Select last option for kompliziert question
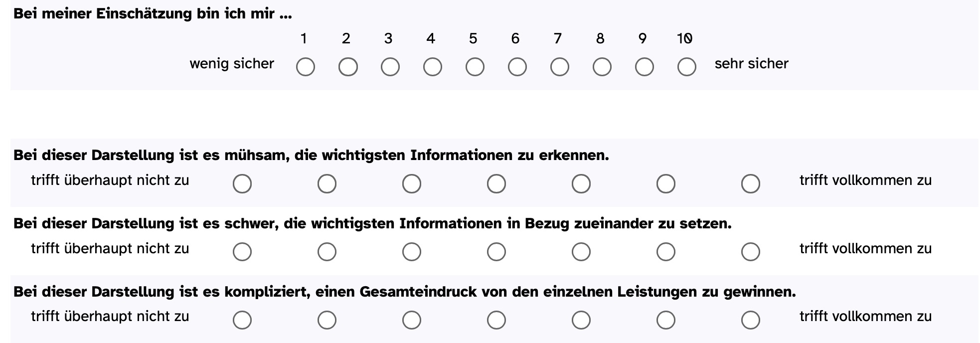 pos(750,320)
